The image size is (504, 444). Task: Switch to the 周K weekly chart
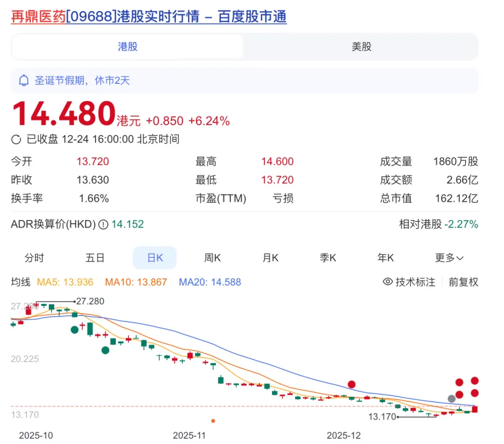213,258
